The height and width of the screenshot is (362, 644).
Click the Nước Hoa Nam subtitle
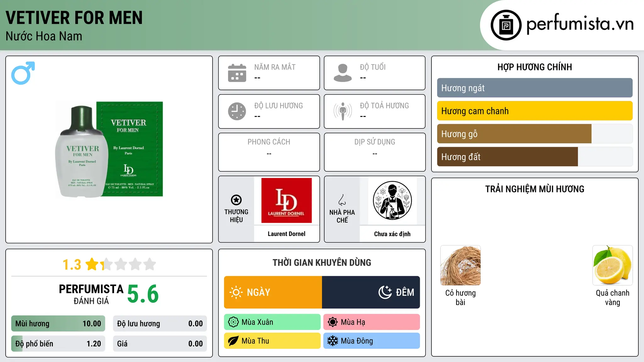pos(44,36)
